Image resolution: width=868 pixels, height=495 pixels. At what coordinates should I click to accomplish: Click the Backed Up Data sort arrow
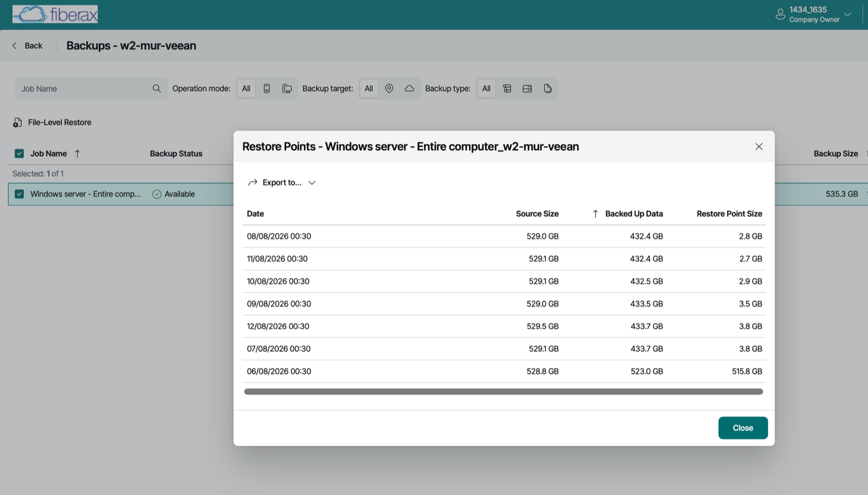click(595, 214)
